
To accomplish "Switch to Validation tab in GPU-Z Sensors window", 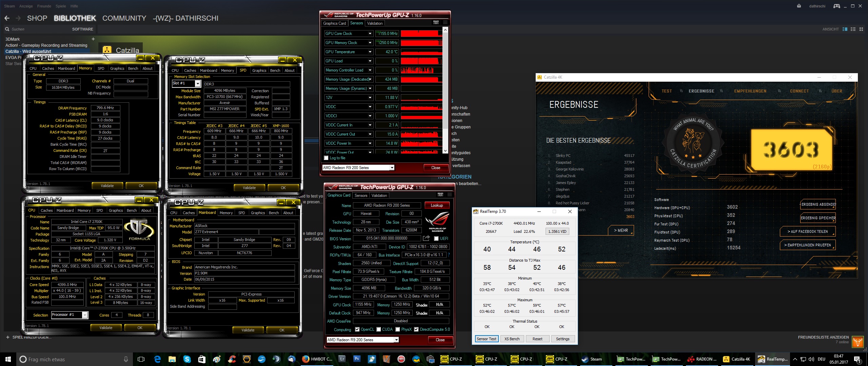I will [375, 23].
